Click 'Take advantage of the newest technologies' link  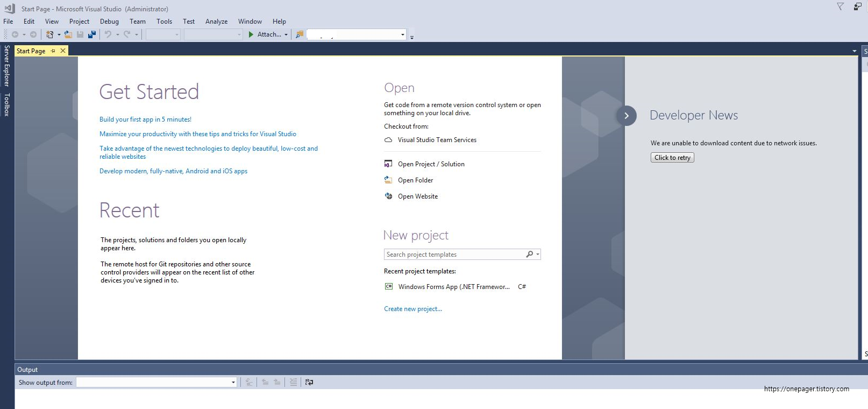pyautogui.click(x=209, y=152)
